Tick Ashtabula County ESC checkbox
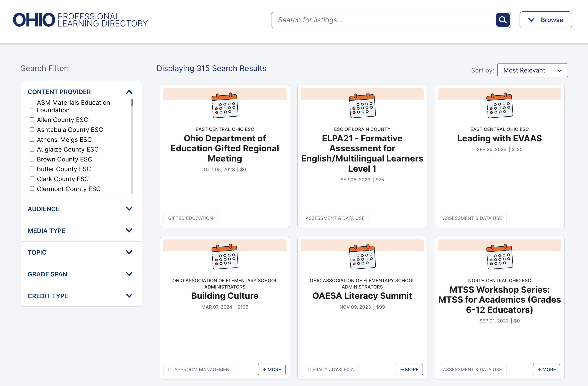Viewport: 588px width, 386px height. (32, 130)
